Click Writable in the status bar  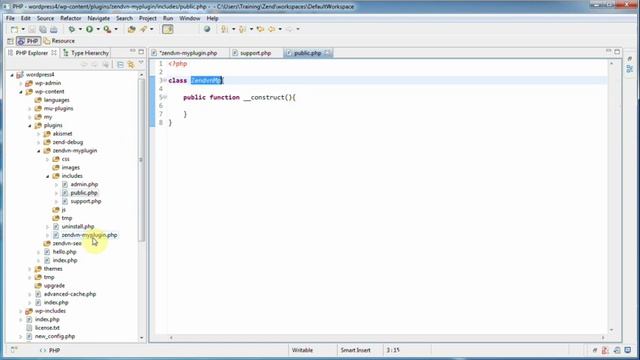pos(302,350)
